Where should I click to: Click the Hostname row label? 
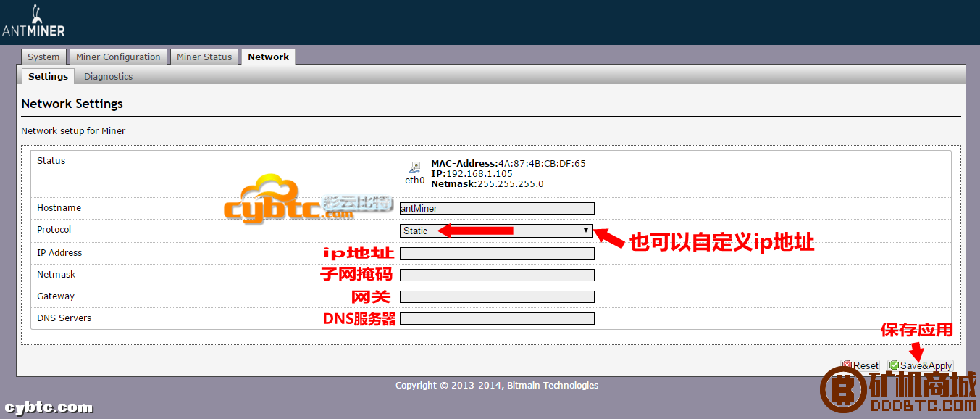click(x=59, y=208)
